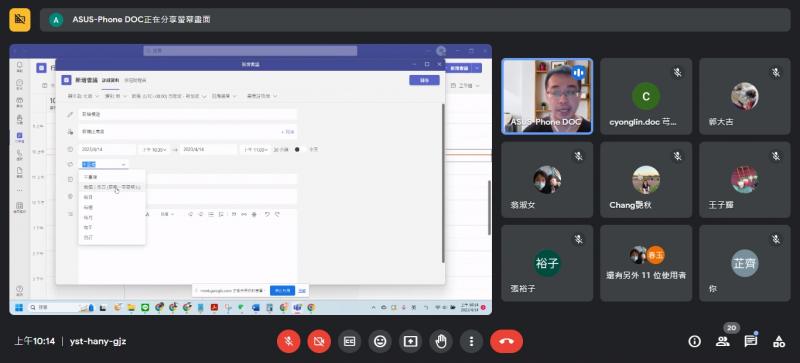Click the green A presenter avatar
Image resolution: width=800 pixels, height=363 pixels.
56,20
